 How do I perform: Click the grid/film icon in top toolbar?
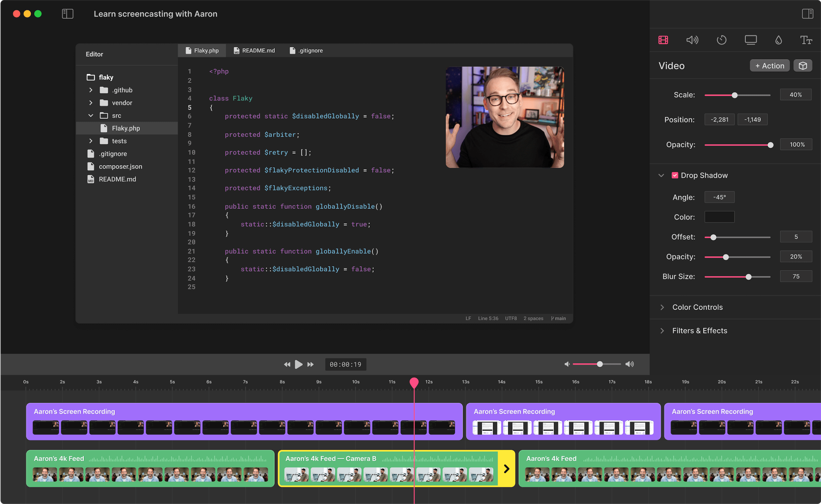coord(664,39)
